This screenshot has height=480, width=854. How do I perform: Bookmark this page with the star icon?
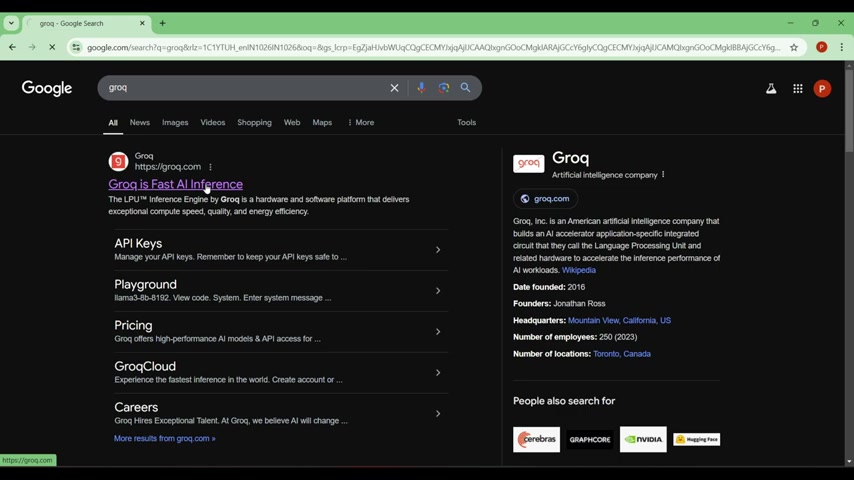(x=794, y=47)
